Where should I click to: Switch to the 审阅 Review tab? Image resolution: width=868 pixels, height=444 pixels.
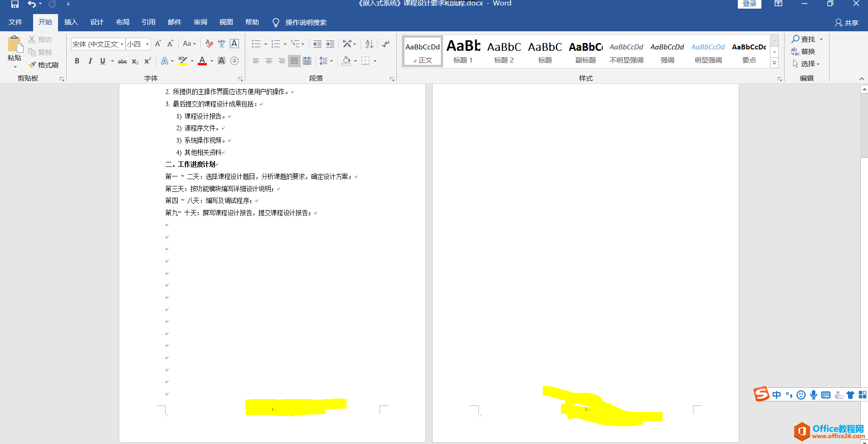pyautogui.click(x=200, y=22)
